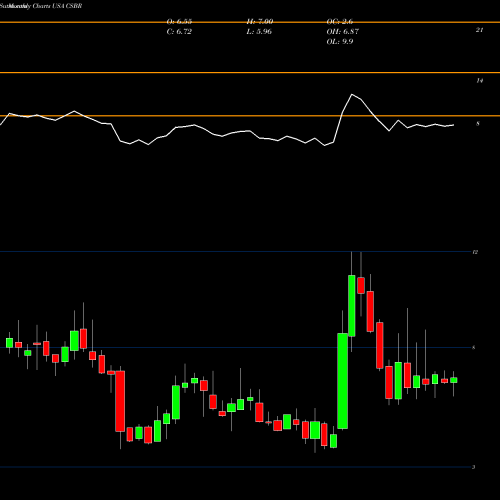Click the highest peak of the white indicator line

352,95
